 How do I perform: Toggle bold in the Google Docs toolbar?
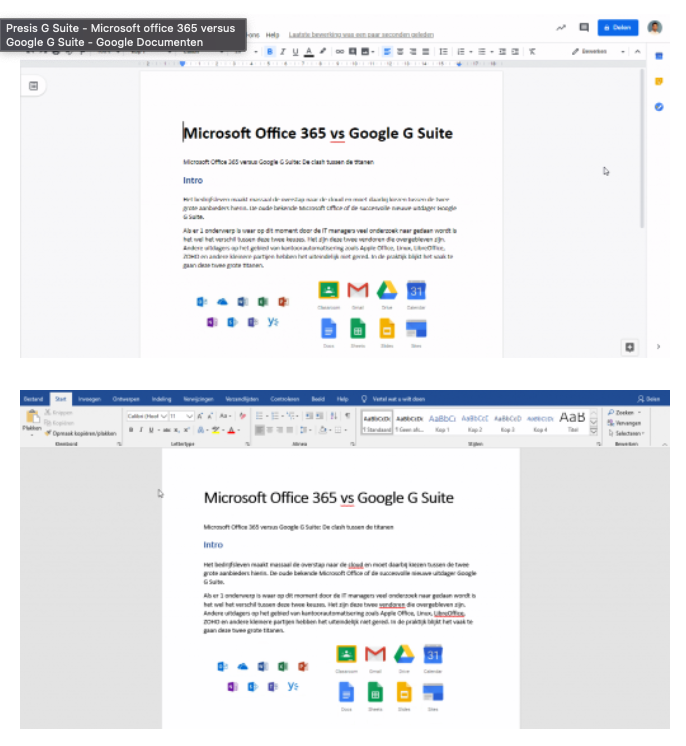(x=269, y=51)
